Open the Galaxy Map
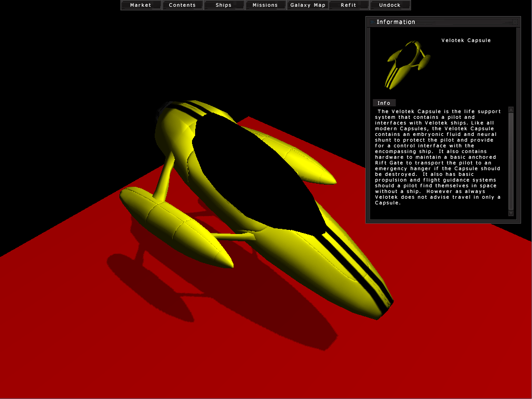The height and width of the screenshot is (399, 532). [x=307, y=5]
